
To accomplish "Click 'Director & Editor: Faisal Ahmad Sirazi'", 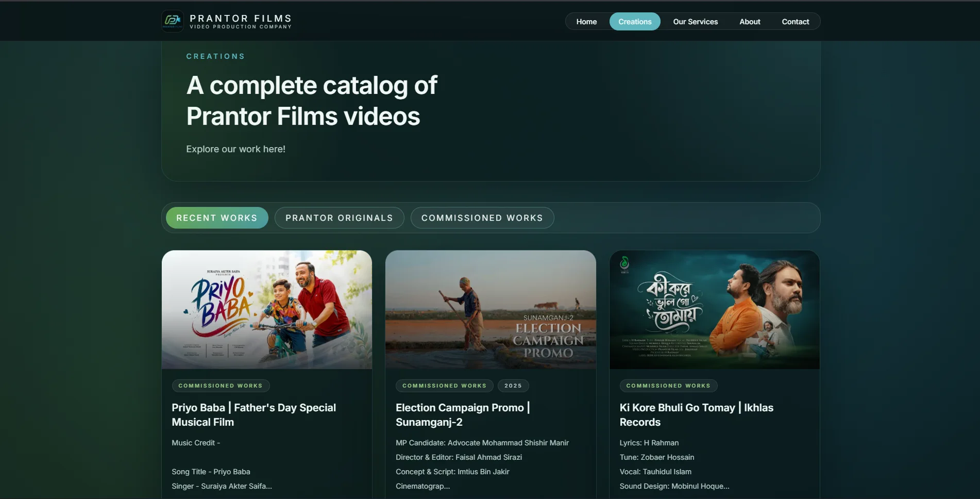I will [x=459, y=457].
